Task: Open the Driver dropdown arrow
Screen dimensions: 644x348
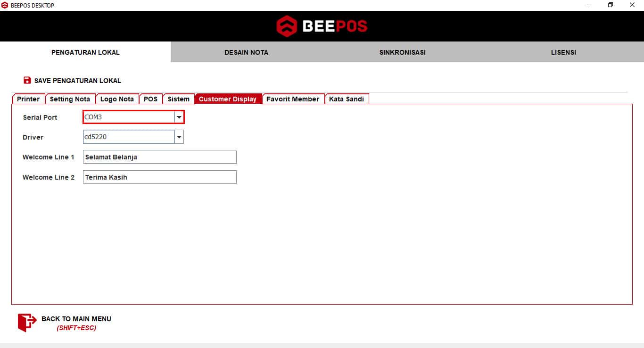Action: coord(179,137)
